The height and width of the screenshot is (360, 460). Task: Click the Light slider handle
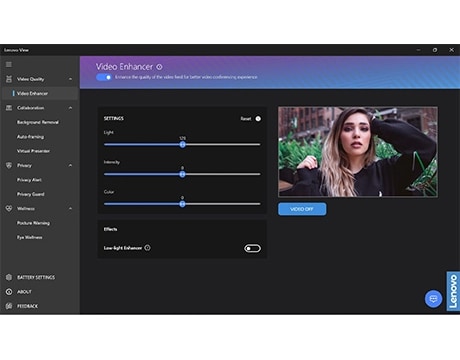(182, 144)
